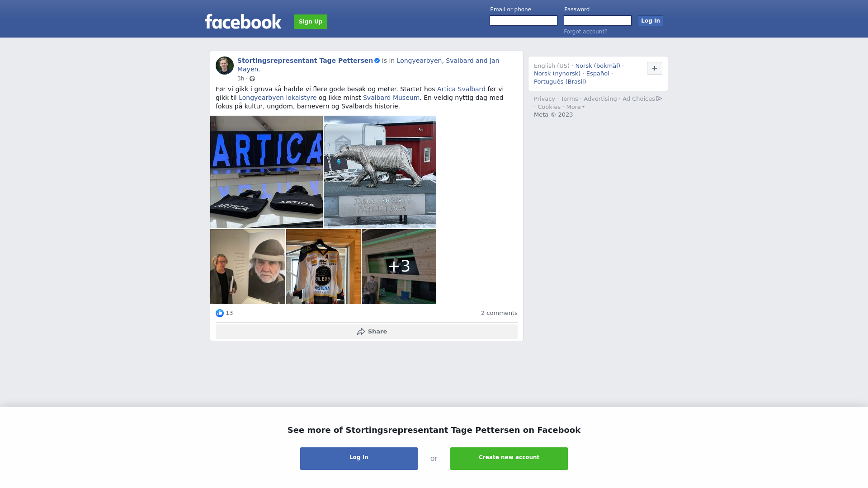Click the Create new account button
Image resolution: width=868 pixels, height=488 pixels.
pos(509,459)
